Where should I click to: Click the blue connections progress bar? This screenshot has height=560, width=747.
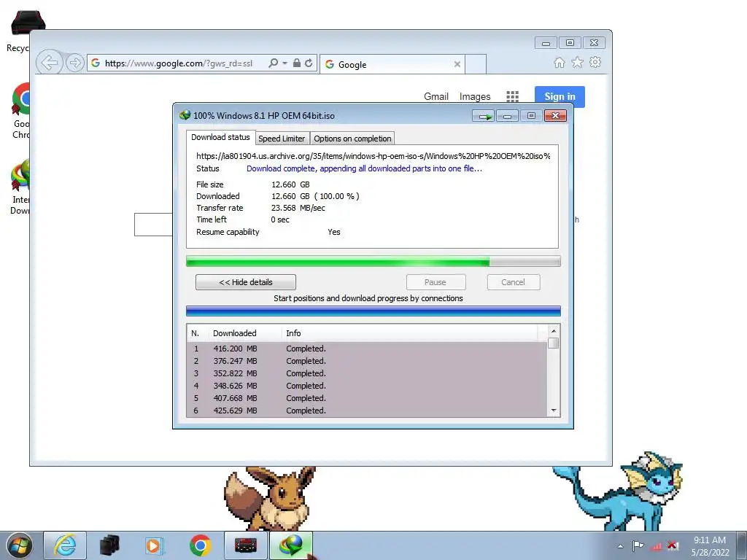coord(373,311)
